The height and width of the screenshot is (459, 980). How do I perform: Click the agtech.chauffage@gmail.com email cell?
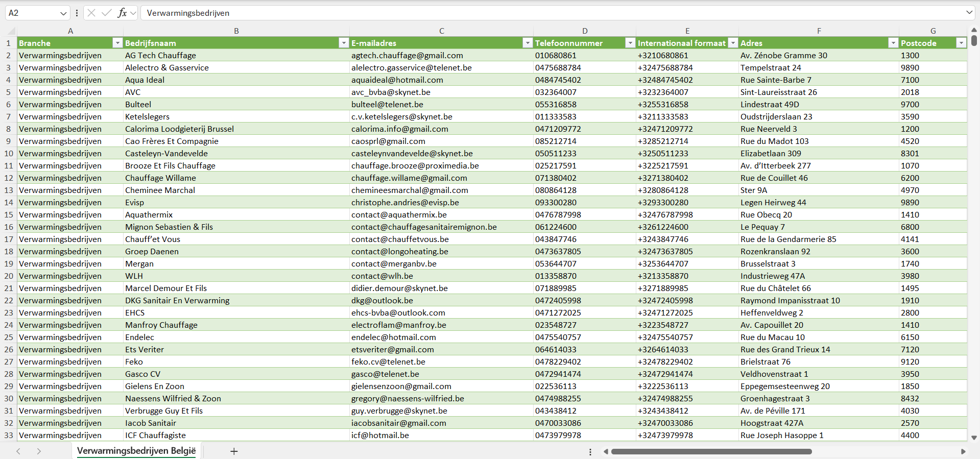click(407, 55)
